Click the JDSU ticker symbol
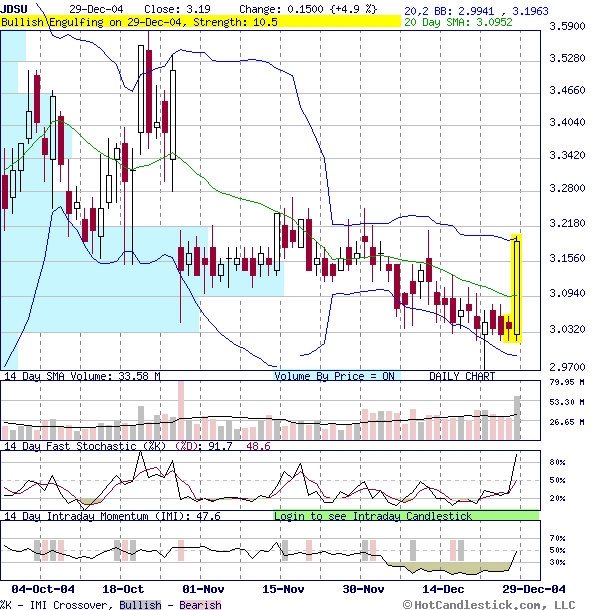 14,9
